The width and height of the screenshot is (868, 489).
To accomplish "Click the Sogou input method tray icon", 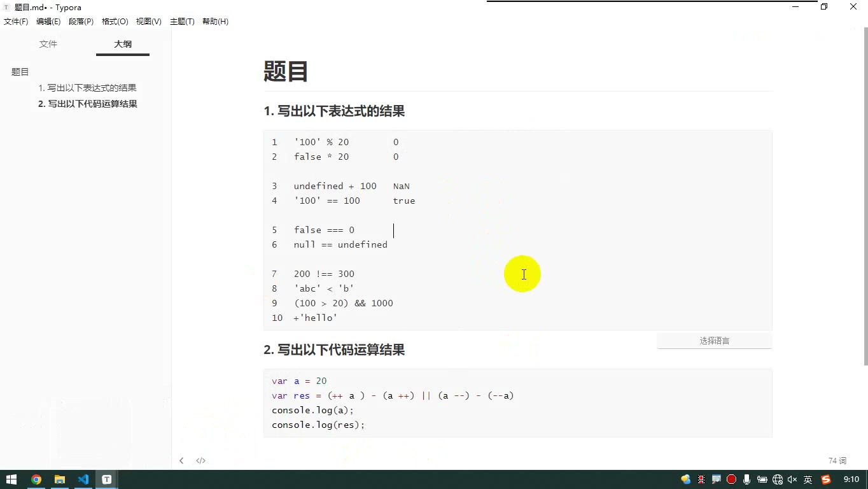I will coord(826,479).
